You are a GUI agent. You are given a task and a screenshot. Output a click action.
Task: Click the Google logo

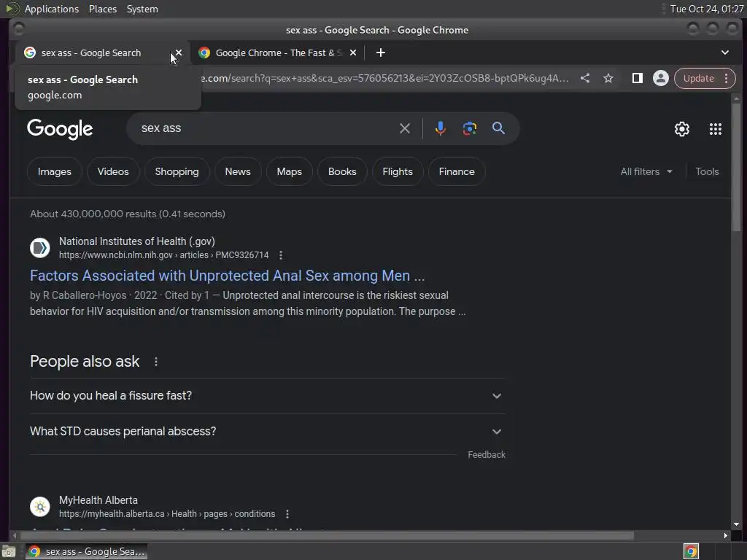pyautogui.click(x=60, y=128)
